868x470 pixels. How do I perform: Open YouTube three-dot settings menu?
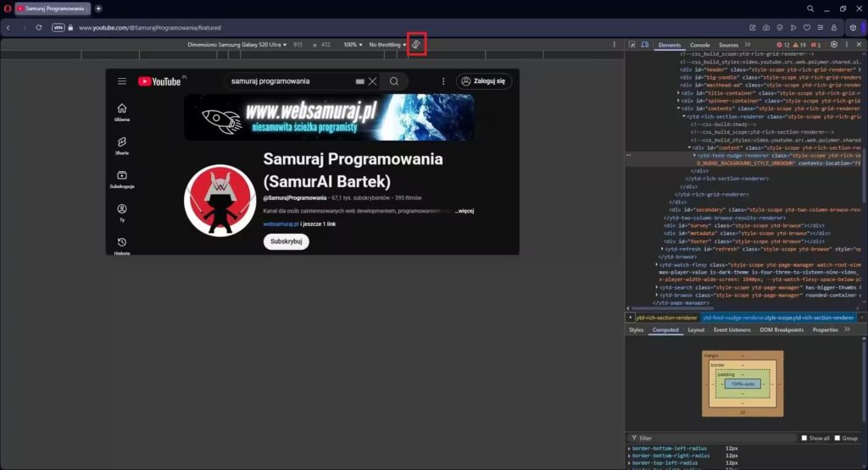pos(442,81)
